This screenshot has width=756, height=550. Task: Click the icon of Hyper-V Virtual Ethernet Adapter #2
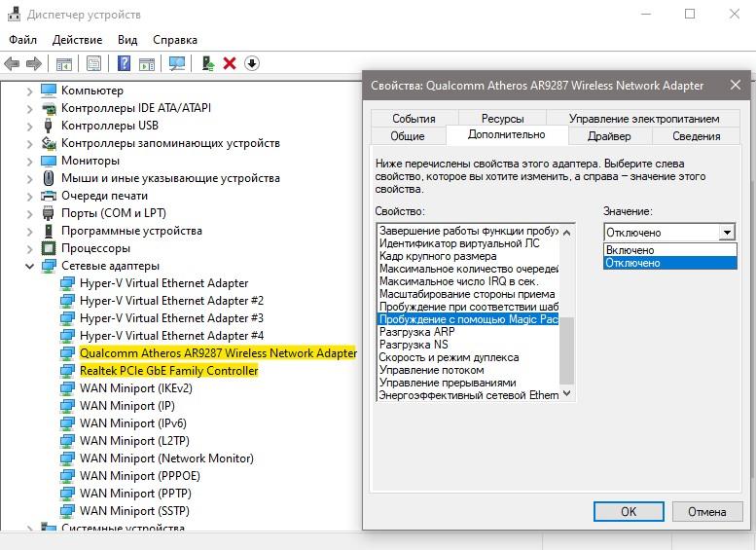click(x=67, y=301)
